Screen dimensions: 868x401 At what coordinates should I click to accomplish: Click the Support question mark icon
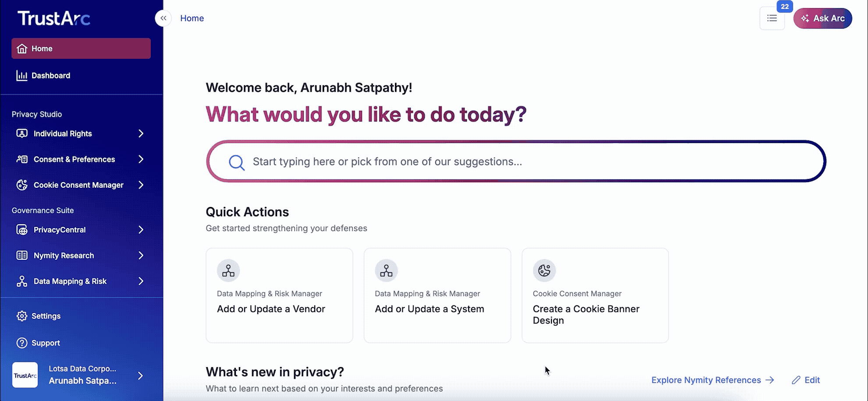pyautogui.click(x=21, y=343)
